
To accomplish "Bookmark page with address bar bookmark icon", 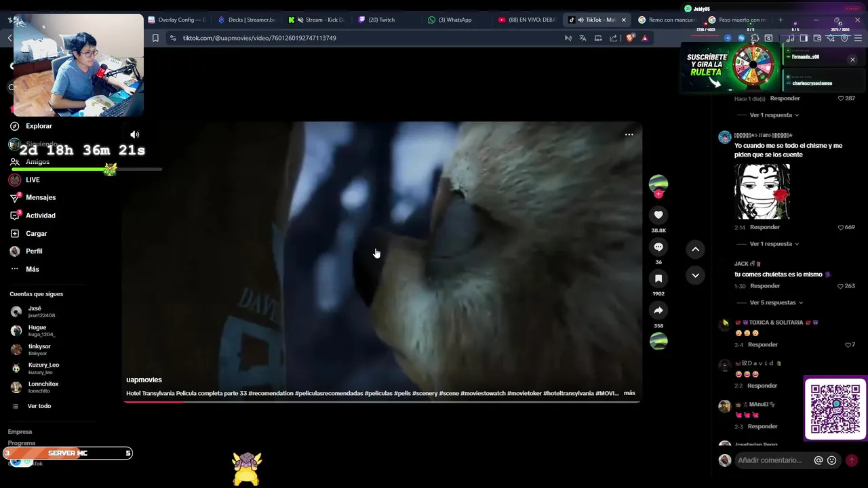I will coord(155,38).
